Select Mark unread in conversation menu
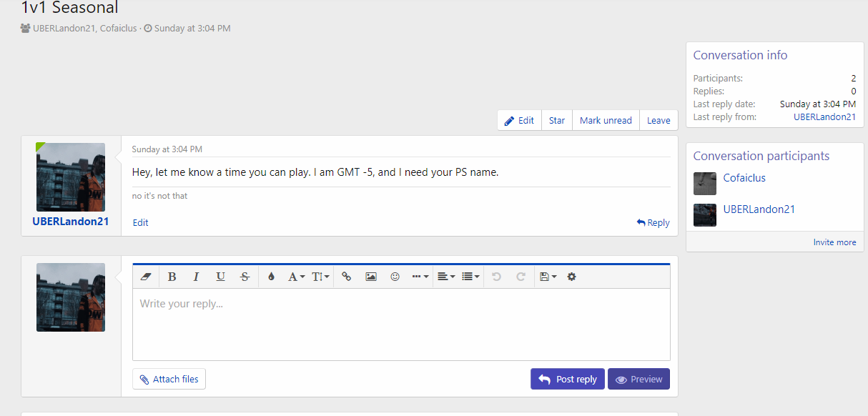Image resolution: width=868 pixels, height=416 pixels. 606,121
